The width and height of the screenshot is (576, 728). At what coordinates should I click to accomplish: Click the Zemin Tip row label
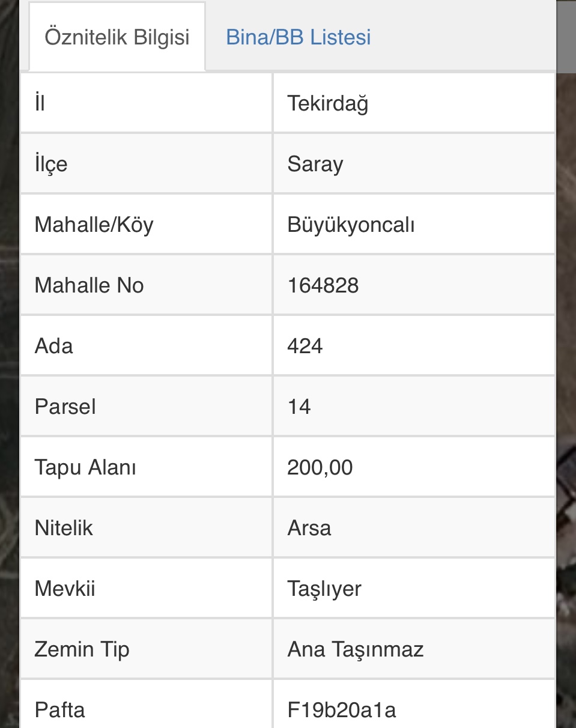(82, 649)
